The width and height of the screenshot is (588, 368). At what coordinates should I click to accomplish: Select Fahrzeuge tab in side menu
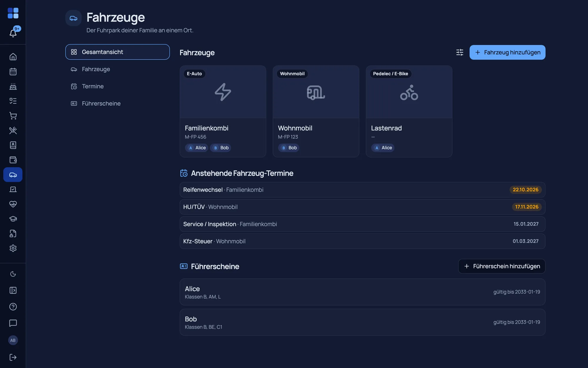117,69
